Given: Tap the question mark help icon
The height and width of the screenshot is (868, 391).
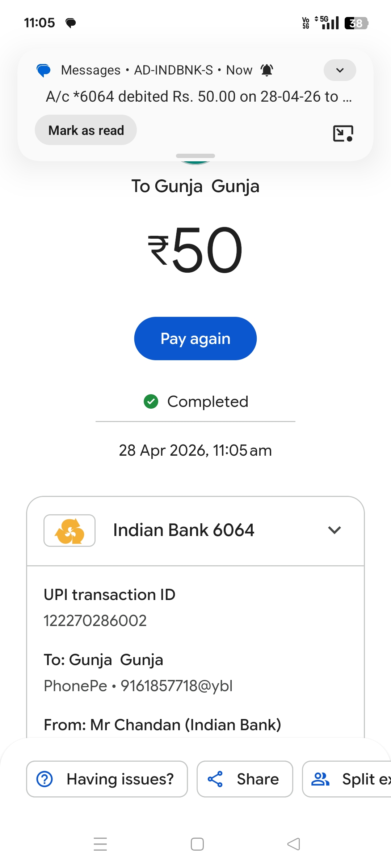Looking at the screenshot, I should pyautogui.click(x=45, y=779).
